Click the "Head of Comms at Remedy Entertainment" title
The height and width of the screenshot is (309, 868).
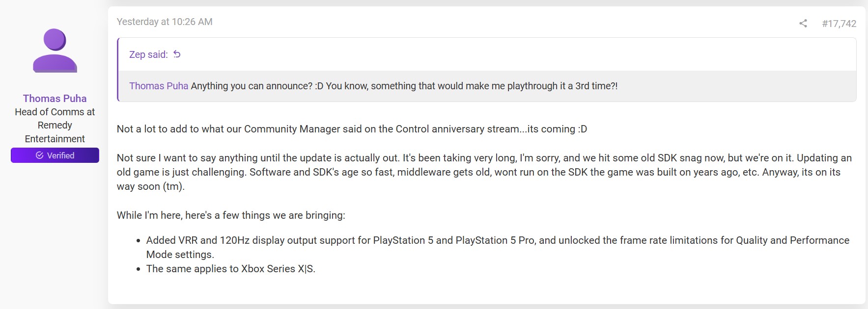point(55,126)
